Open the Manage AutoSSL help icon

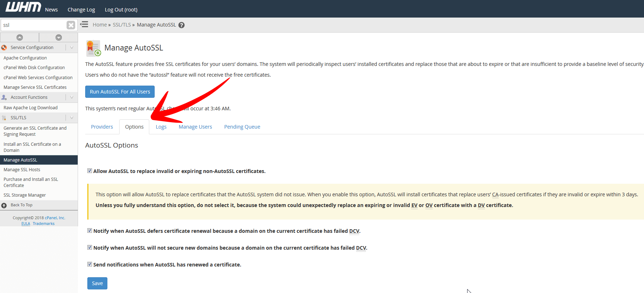(x=181, y=25)
